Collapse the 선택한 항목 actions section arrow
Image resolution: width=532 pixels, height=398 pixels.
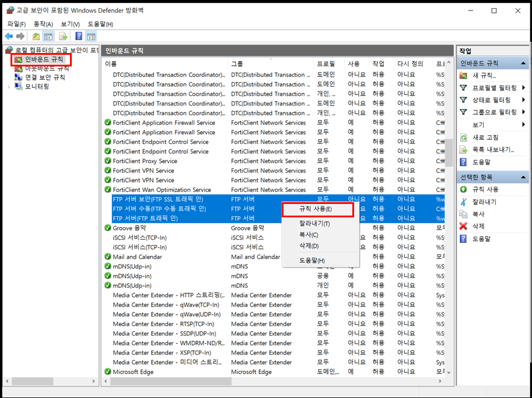pos(523,177)
